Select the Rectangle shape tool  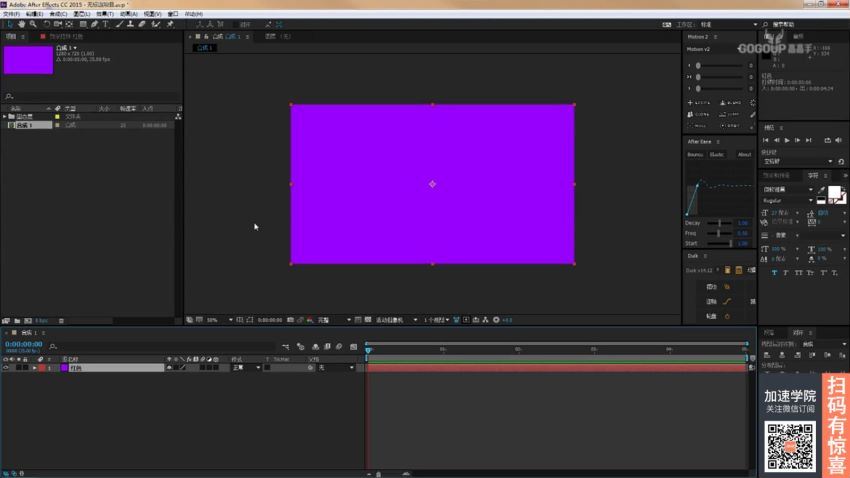pos(83,24)
